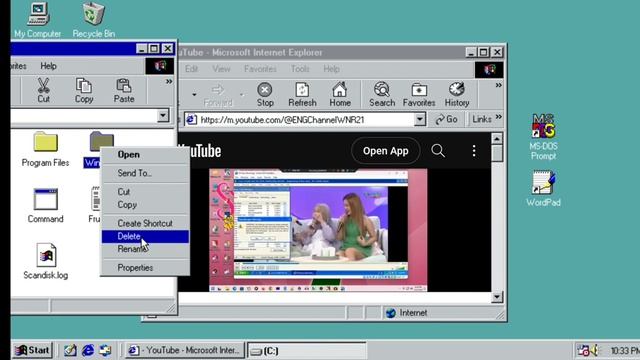This screenshot has width=640, height=360.
Task: Select the Scandisk.log file
Action: pos(46,261)
